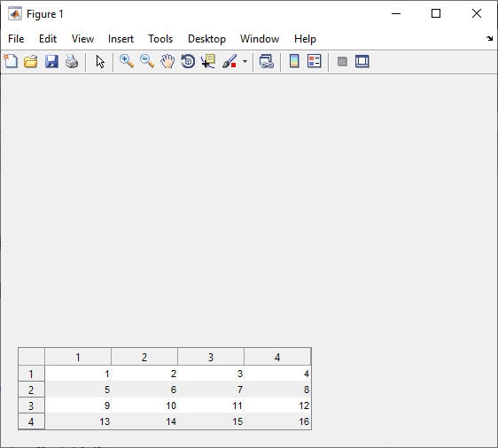This screenshot has height=448, width=498.
Task: Open the Insert menu
Action: (x=121, y=39)
